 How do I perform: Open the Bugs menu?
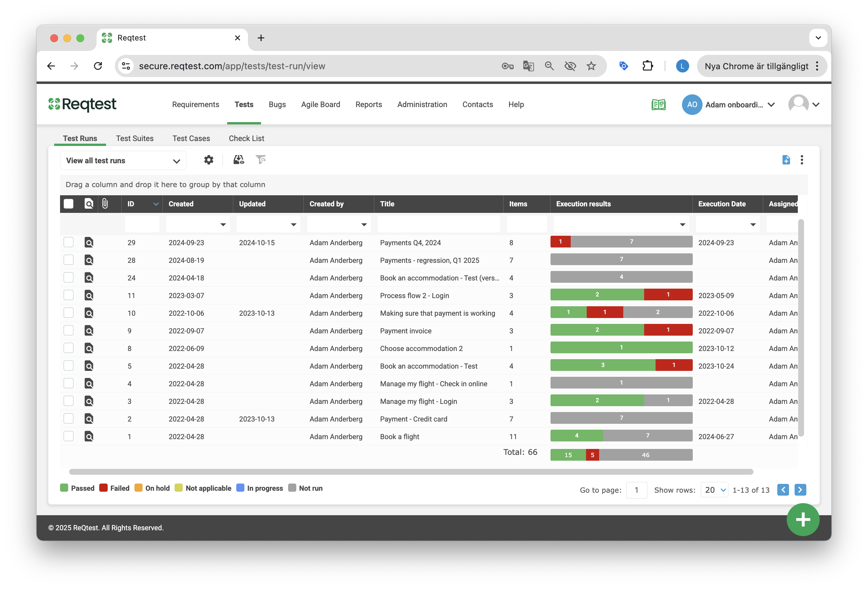click(x=277, y=105)
